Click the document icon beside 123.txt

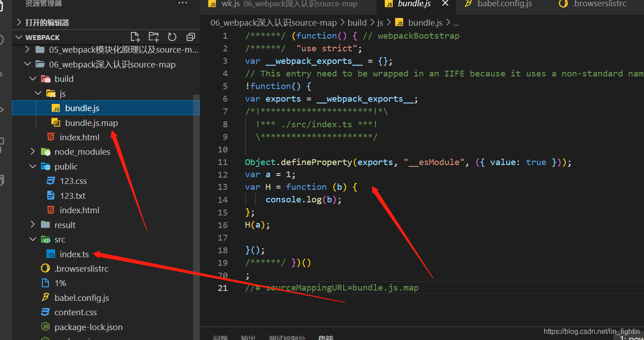(51, 195)
